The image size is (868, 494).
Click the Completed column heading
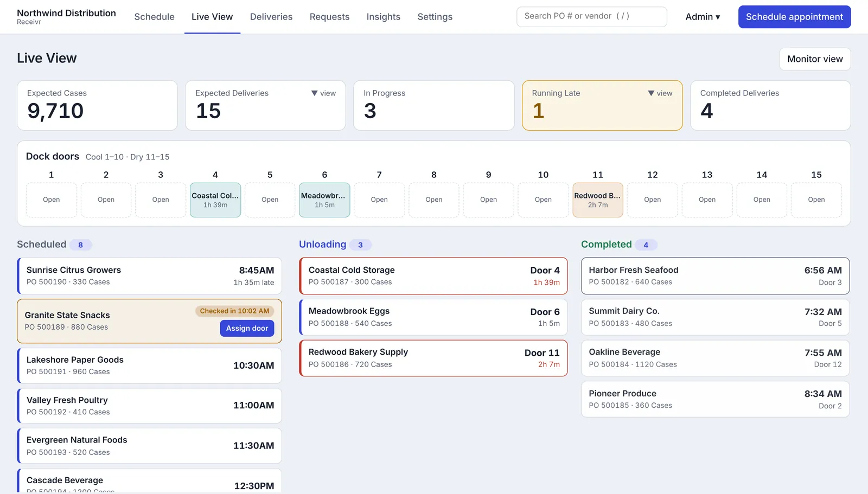pyautogui.click(x=606, y=245)
